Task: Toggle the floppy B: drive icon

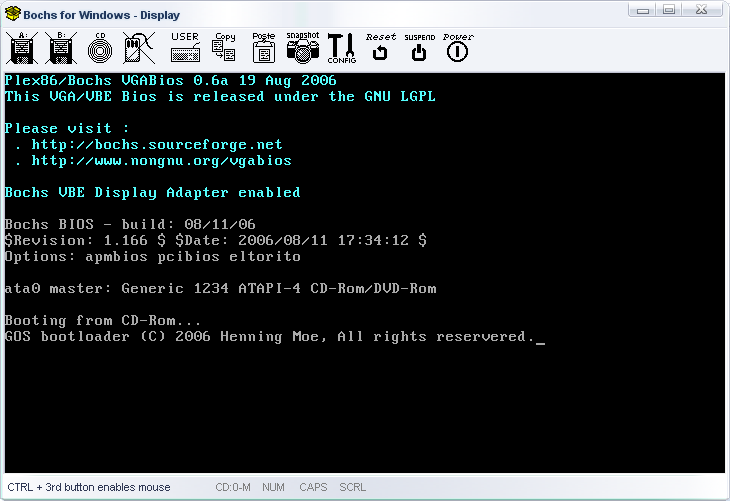Action: click(61, 48)
